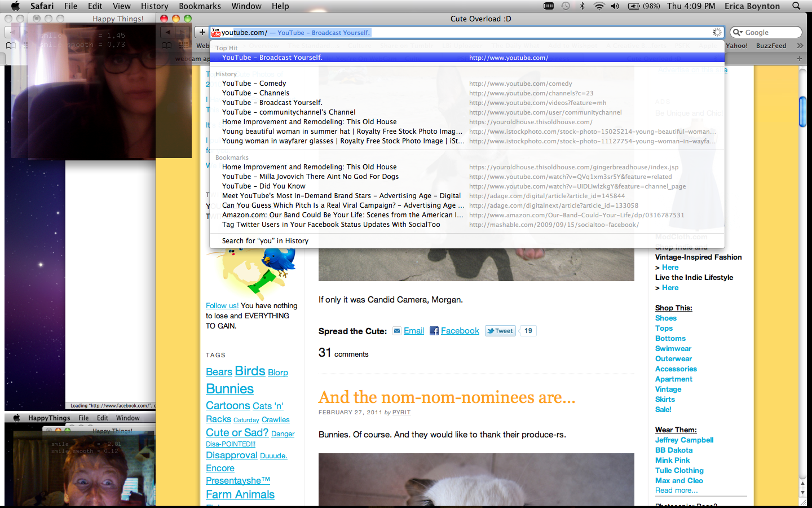The width and height of the screenshot is (812, 508).
Task: Click the Facebook share icon
Action: (434, 331)
